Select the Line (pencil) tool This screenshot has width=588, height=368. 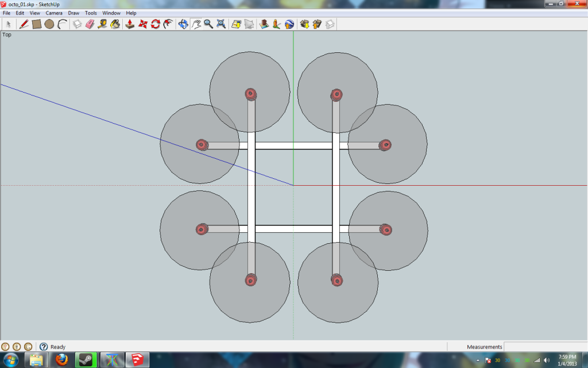pyautogui.click(x=24, y=24)
